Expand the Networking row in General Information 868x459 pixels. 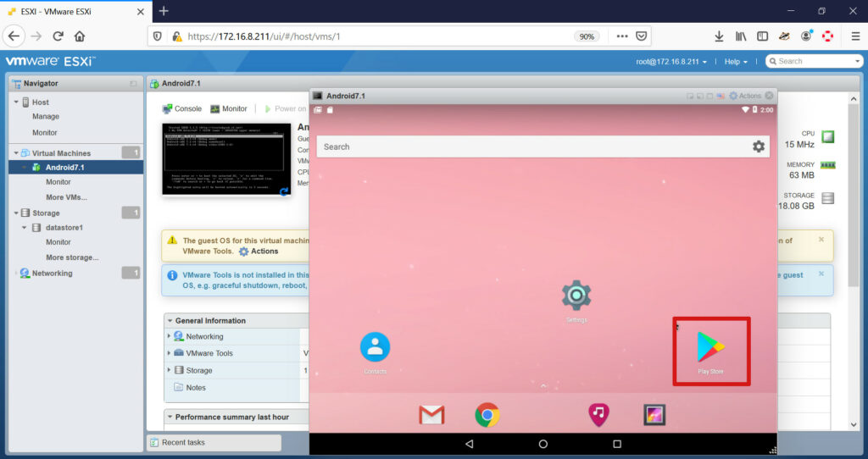pos(169,336)
